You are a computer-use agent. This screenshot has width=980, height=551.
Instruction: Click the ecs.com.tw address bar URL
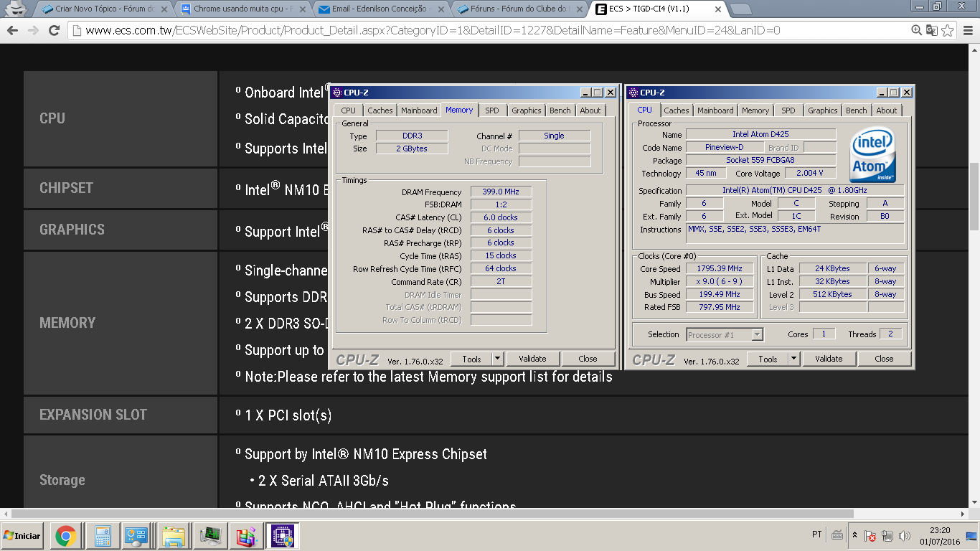pyautogui.click(x=433, y=31)
